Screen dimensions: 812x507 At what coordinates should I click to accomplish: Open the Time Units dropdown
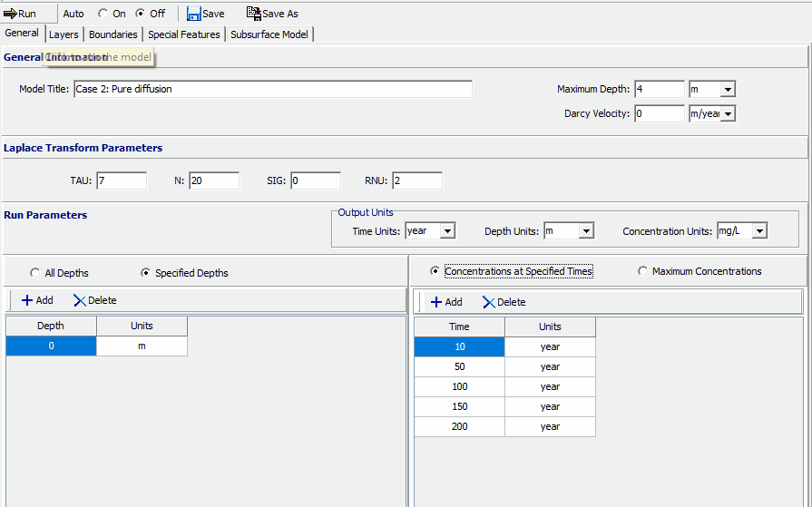pyautogui.click(x=446, y=231)
